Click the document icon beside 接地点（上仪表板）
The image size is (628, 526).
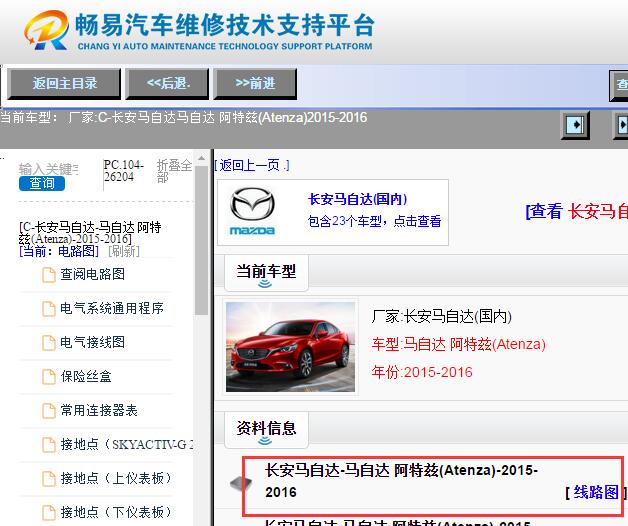pos(49,479)
